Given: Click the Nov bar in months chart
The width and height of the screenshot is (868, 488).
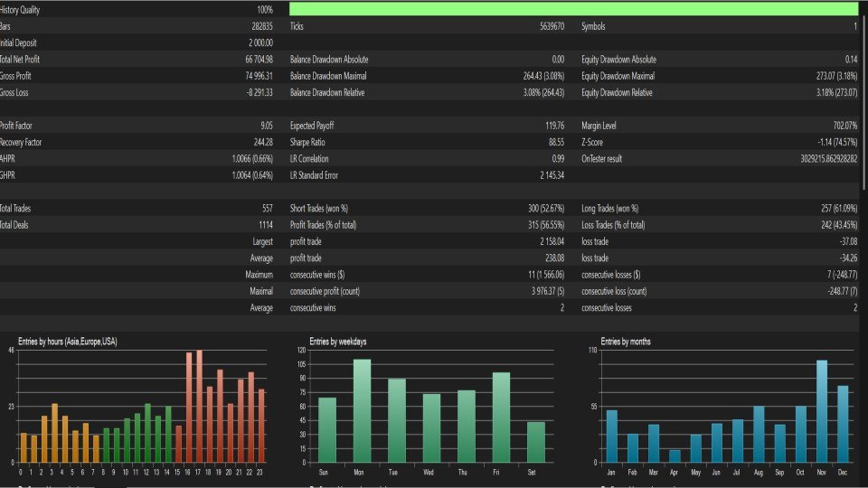Looking at the screenshot, I should point(822,412).
